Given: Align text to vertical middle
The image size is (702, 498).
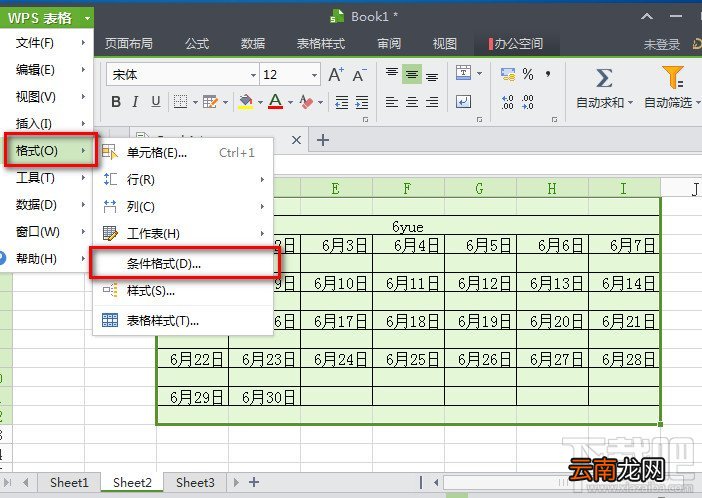Looking at the screenshot, I should 412,74.
